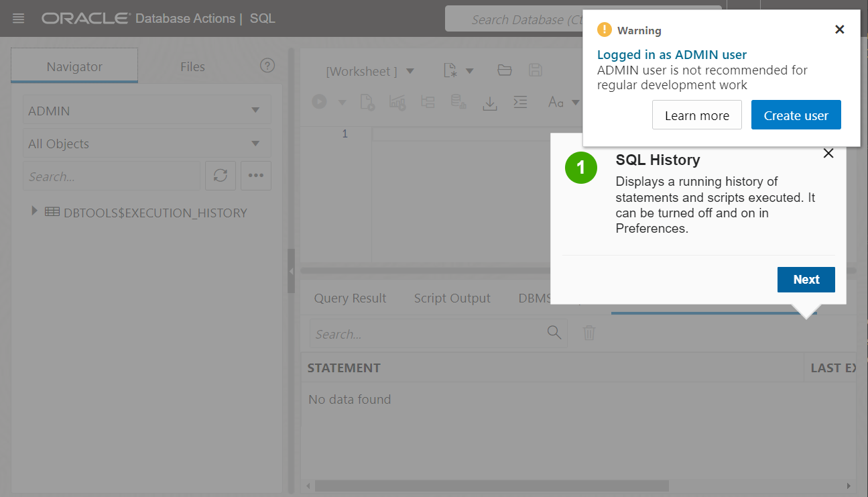
Task: Click the magnifier icon in history search
Action: point(554,333)
